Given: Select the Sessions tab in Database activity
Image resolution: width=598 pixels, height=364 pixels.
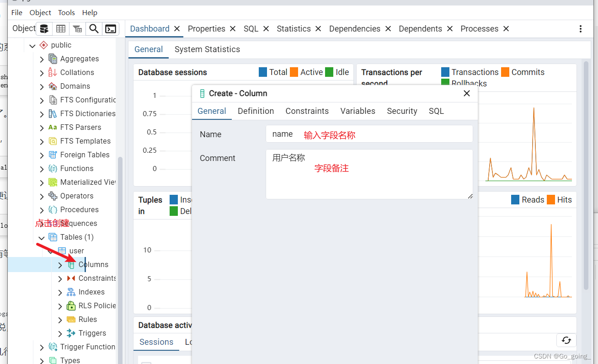Looking at the screenshot, I should click(x=156, y=342).
